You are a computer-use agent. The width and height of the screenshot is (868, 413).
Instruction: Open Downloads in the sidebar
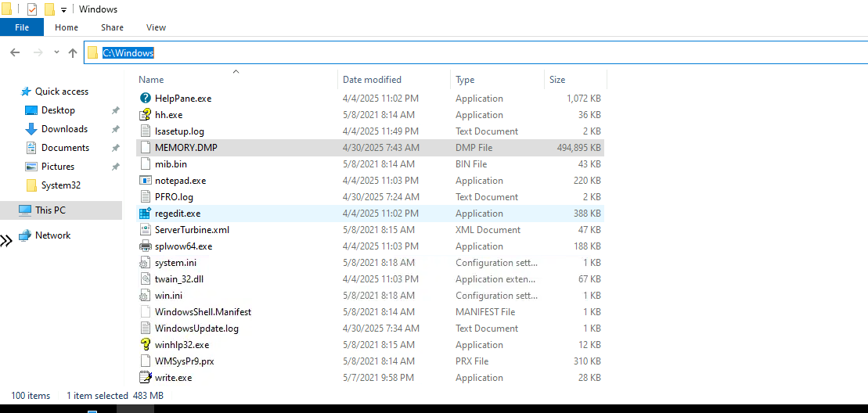coord(64,129)
